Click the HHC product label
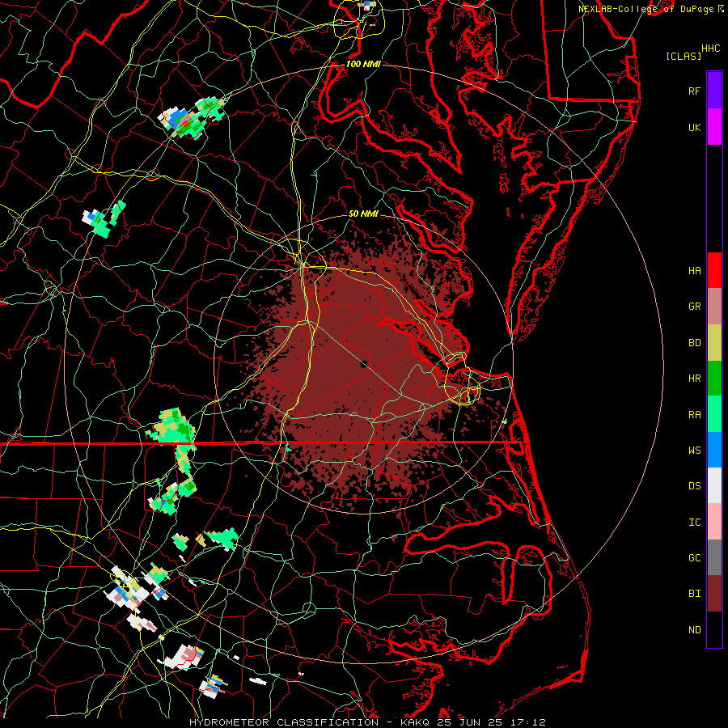 711,49
